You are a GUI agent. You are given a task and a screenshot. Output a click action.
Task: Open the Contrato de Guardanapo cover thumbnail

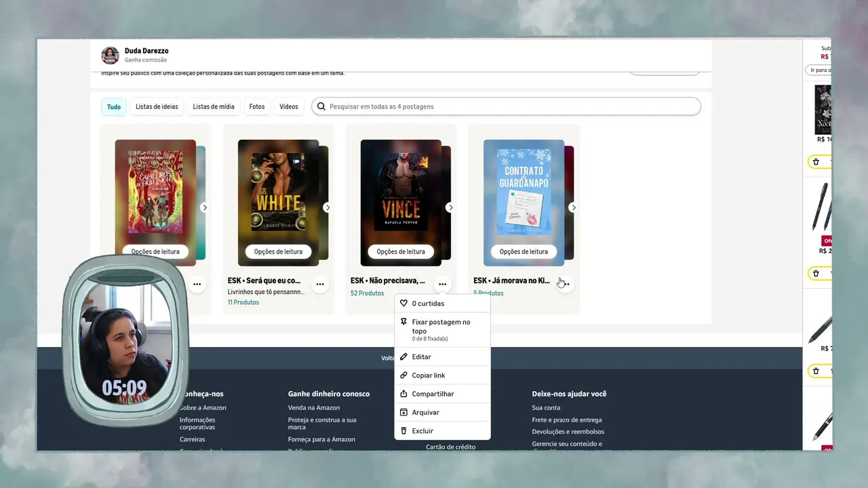coord(524,203)
